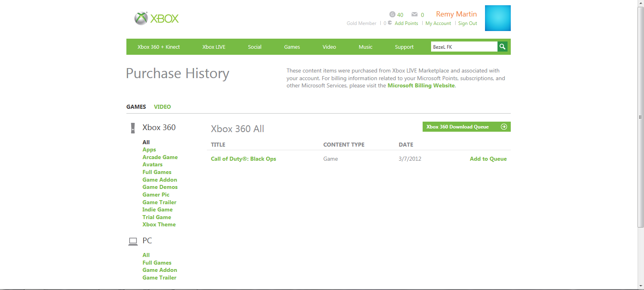
Task: Open Call of Duty: Black Ops title
Action: tap(244, 159)
